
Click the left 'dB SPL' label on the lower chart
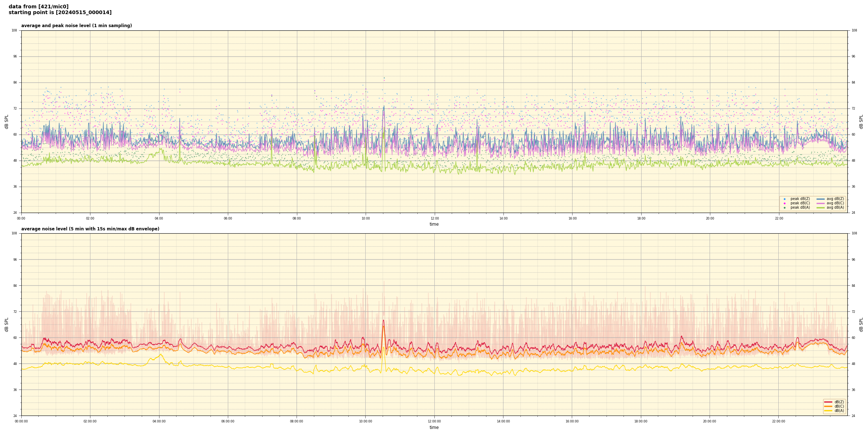coord(7,324)
